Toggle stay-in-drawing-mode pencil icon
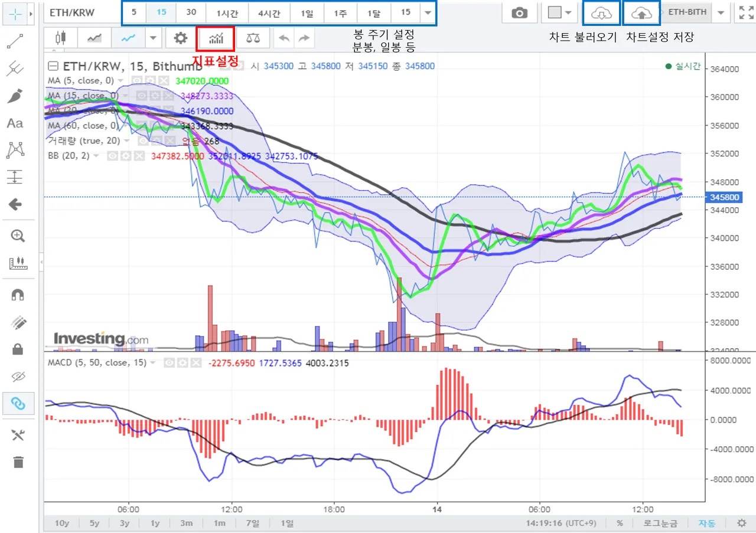Viewport: 756px width, 533px height. tap(18, 322)
